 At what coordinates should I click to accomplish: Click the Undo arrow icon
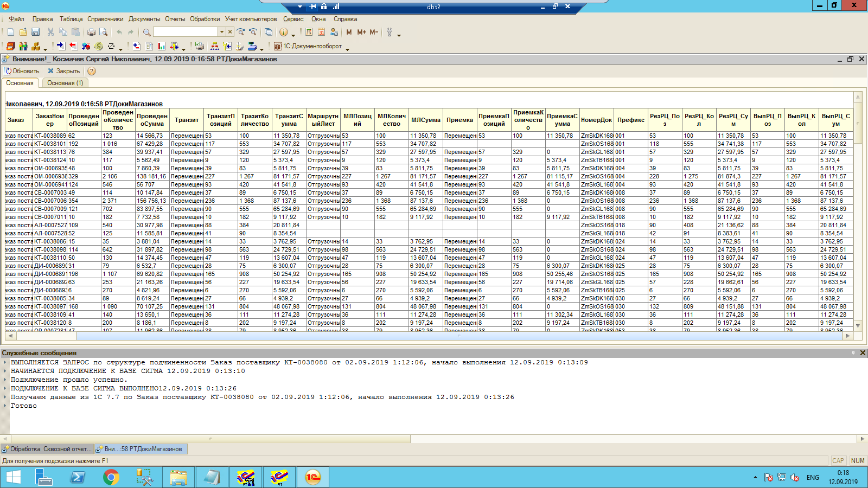tap(119, 33)
